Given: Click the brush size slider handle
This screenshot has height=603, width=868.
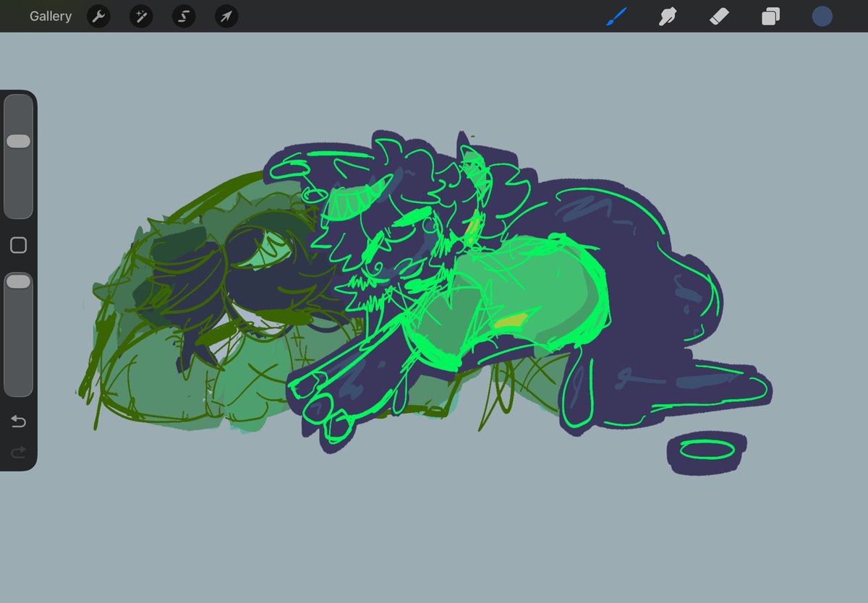Looking at the screenshot, I should coord(18,141).
